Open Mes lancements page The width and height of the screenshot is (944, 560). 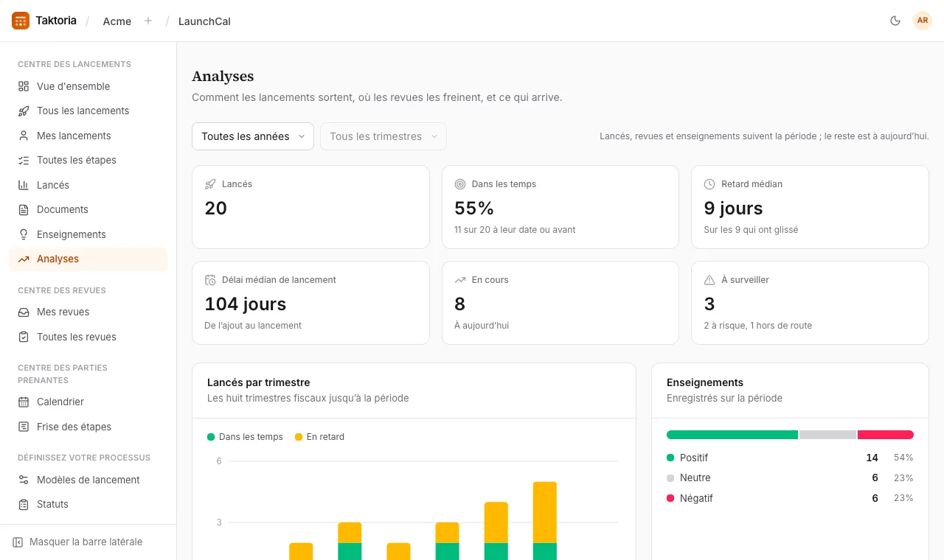click(x=88, y=136)
